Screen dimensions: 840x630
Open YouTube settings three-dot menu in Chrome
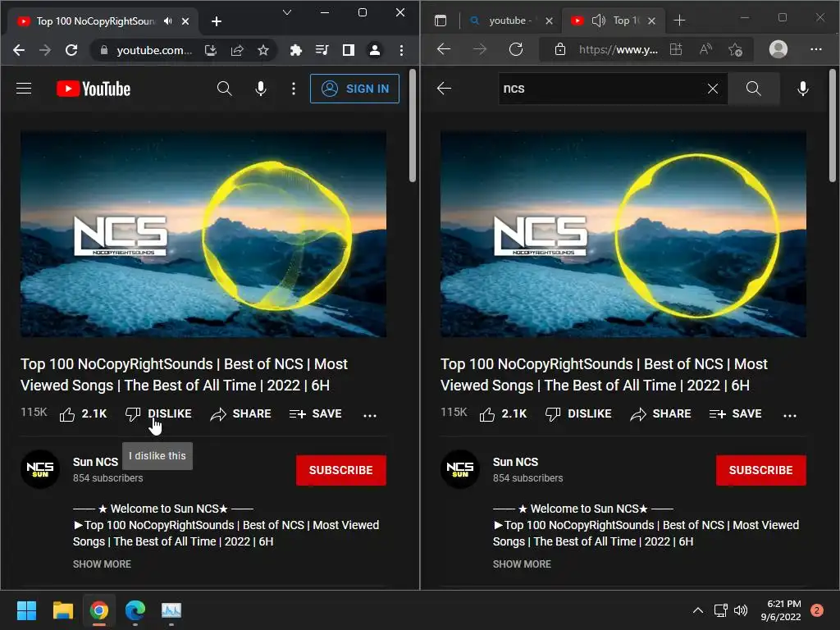pyautogui.click(x=294, y=89)
